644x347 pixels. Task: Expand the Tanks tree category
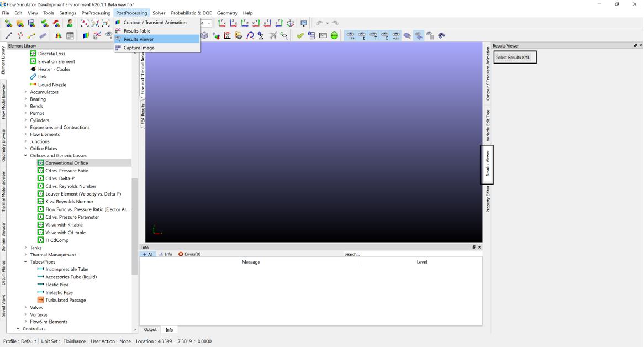coord(25,248)
